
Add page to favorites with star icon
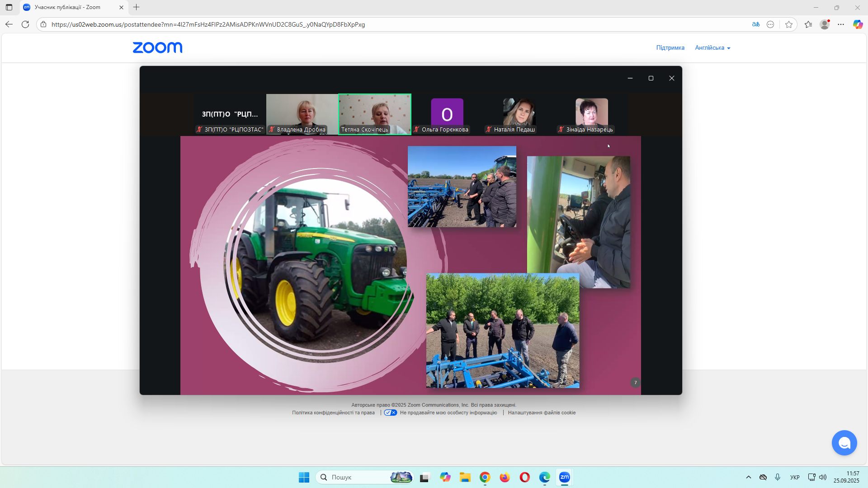[x=789, y=24]
